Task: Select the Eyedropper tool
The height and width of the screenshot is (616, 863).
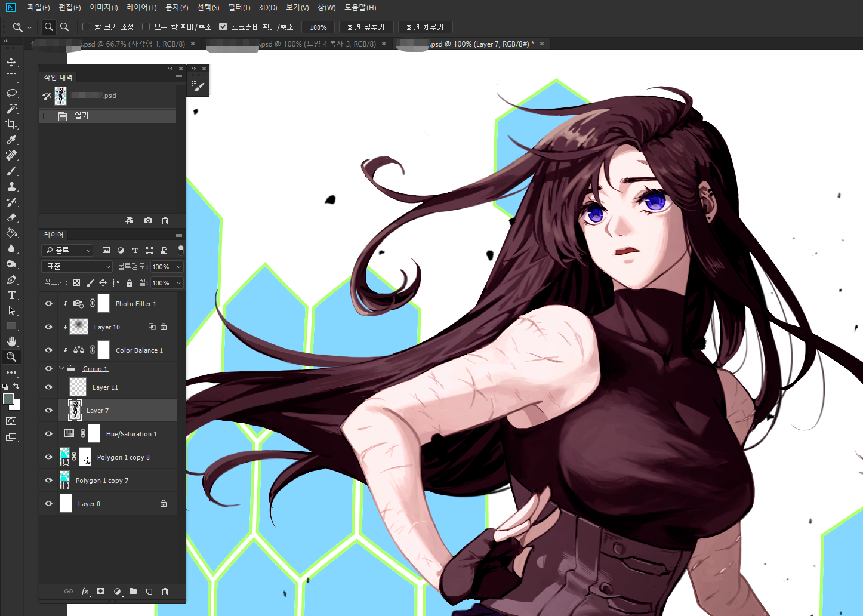Action: [x=11, y=140]
